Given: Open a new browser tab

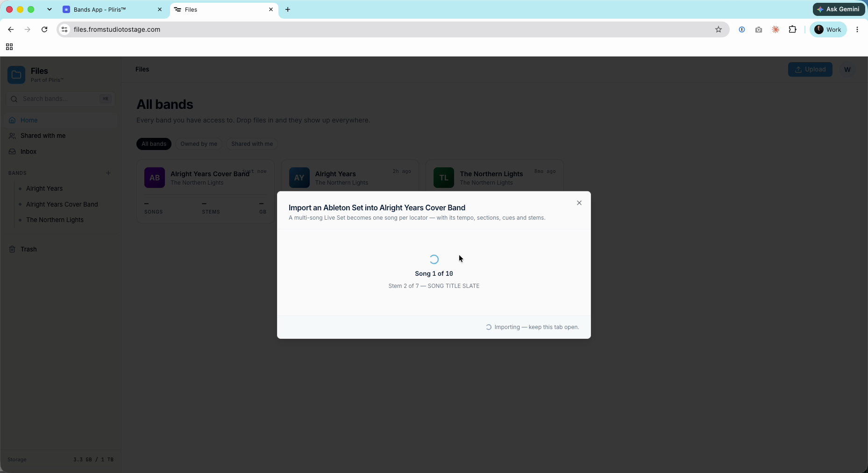Looking at the screenshot, I should coord(288,9).
